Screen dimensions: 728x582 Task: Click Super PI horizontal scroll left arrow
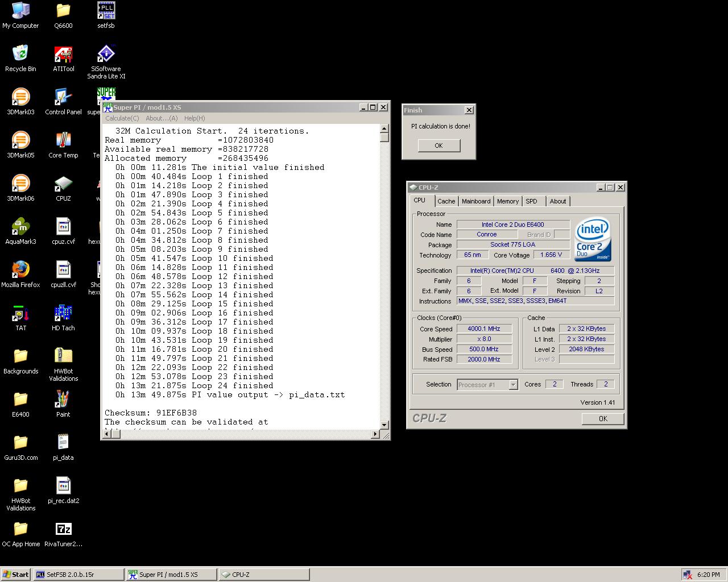(x=107, y=434)
